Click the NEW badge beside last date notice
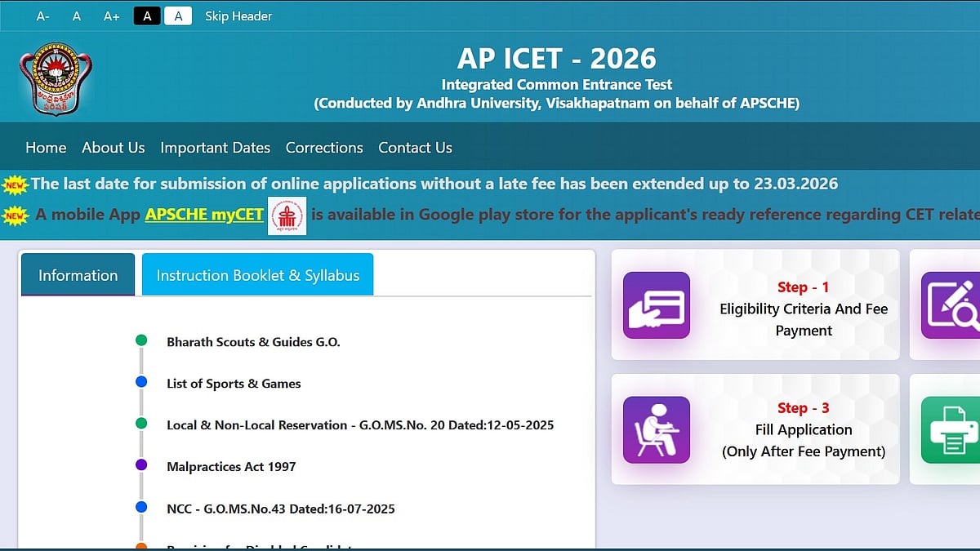 (x=16, y=184)
